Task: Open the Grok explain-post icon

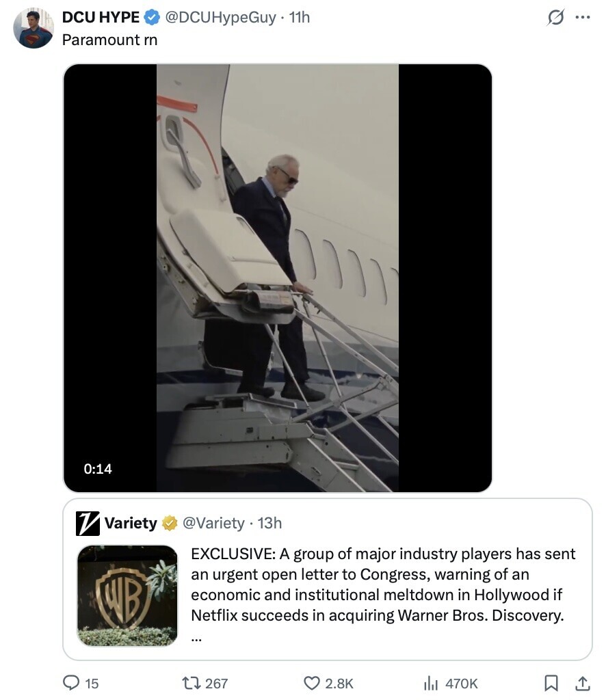Action: tap(555, 17)
